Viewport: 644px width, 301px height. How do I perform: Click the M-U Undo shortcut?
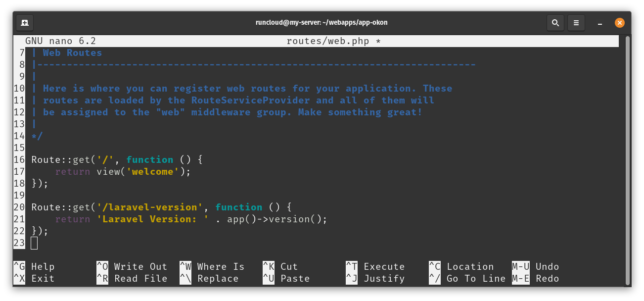coord(536,267)
